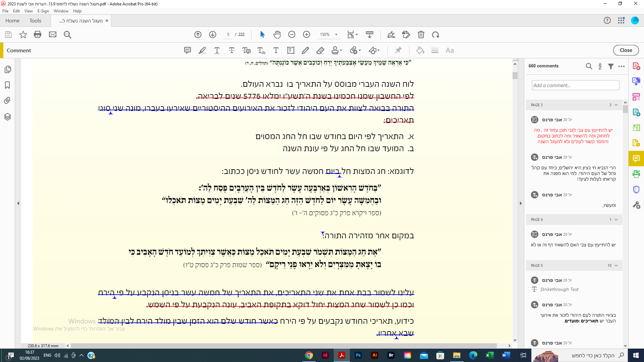
Task: Open the annotation color picker
Action: (420, 50)
